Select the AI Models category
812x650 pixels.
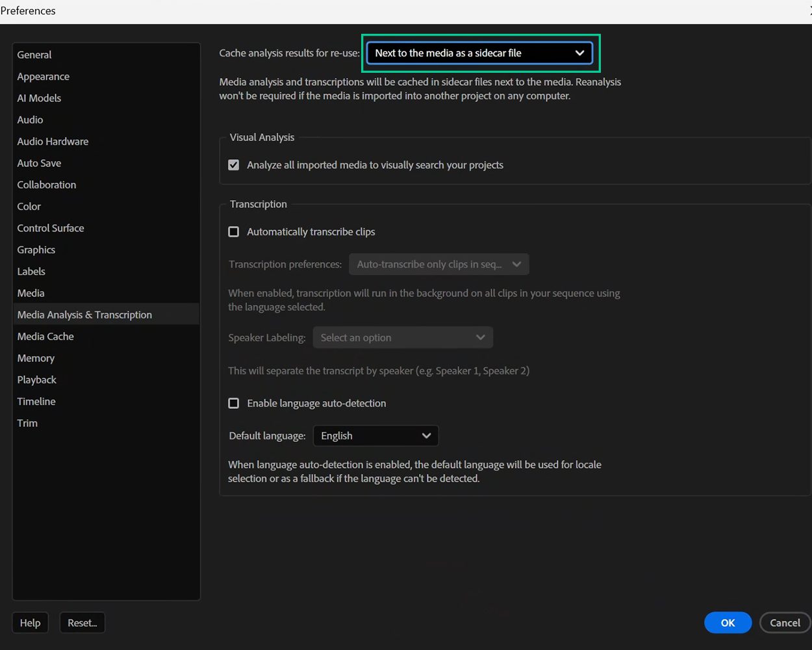tap(39, 97)
